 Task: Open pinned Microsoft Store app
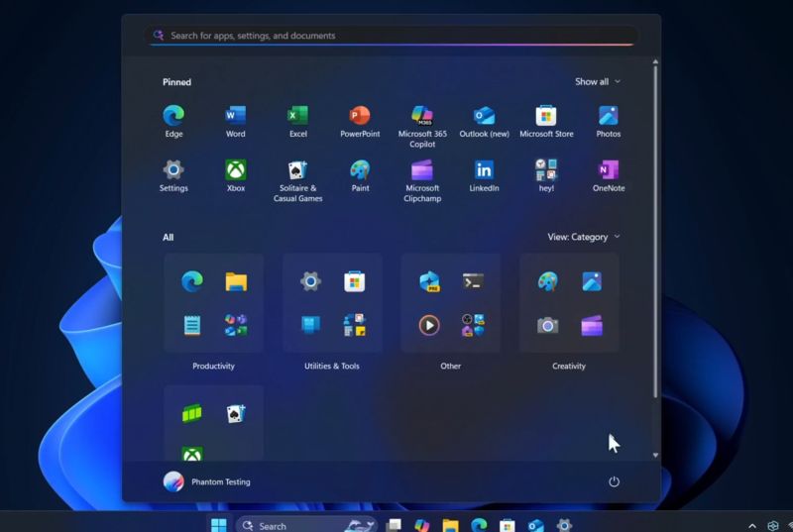point(546,121)
